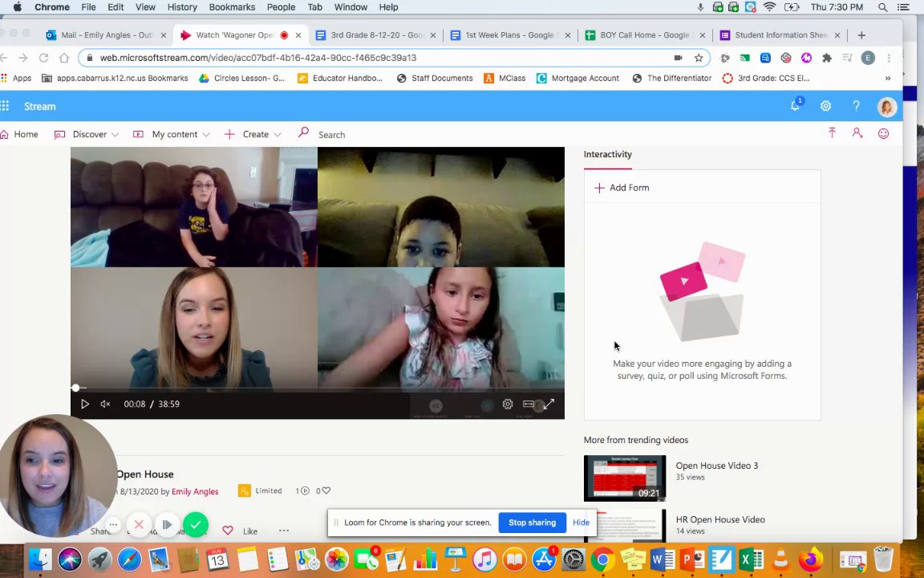This screenshot has height=578, width=924.
Task: Click the Stream search field
Action: click(x=331, y=135)
